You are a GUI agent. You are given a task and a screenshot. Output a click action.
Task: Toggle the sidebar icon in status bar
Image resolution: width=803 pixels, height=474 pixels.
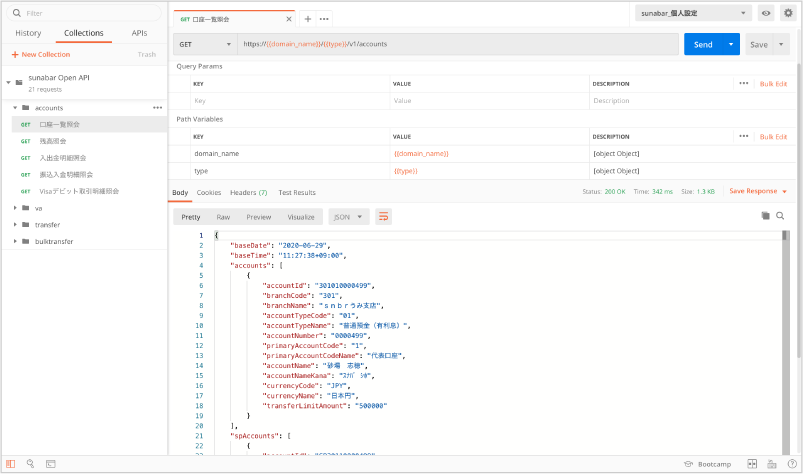pyautogui.click(x=10, y=464)
